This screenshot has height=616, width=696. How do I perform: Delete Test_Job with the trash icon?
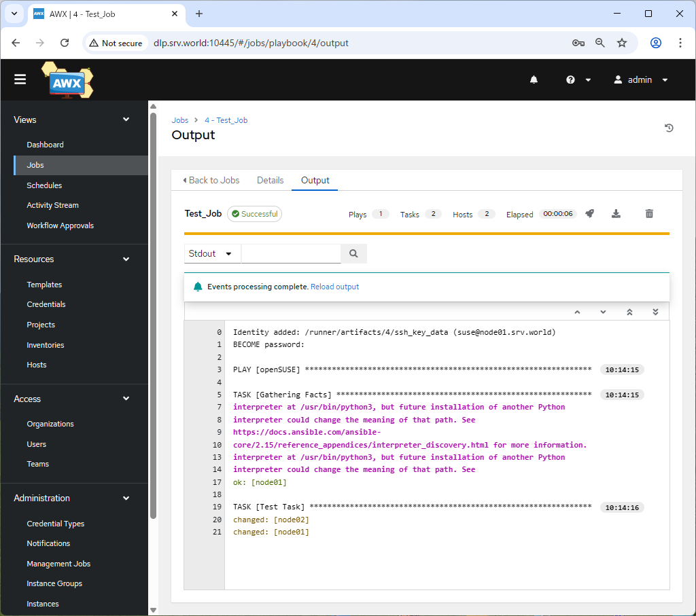(649, 214)
